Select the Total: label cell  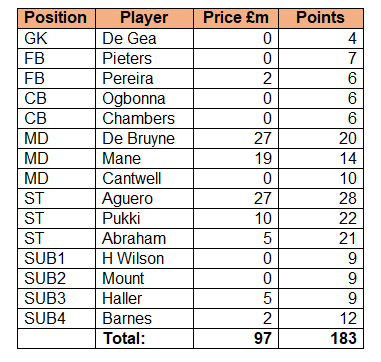[144, 338]
